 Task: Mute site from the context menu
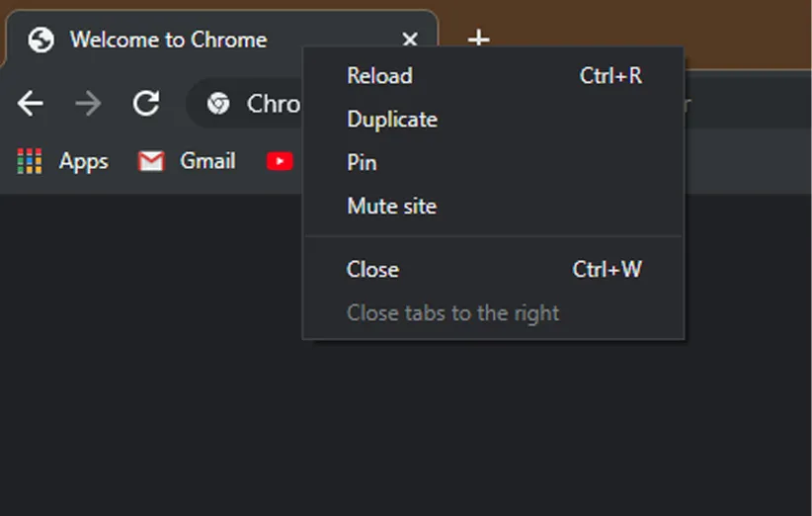click(x=391, y=207)
